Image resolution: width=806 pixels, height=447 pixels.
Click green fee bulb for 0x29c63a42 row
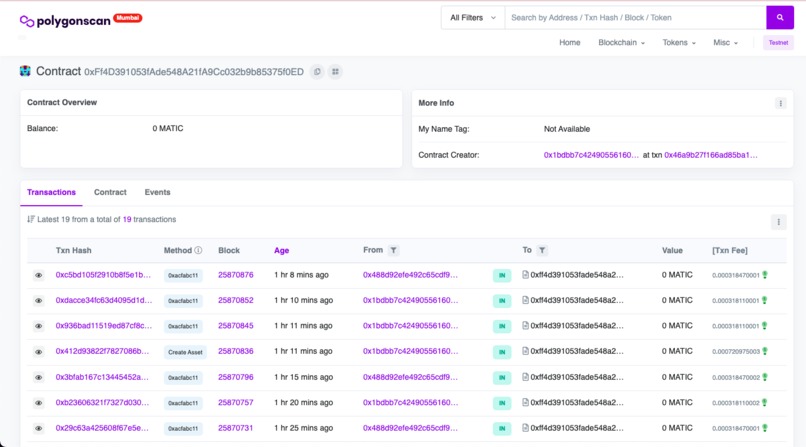tap(765, 428)
